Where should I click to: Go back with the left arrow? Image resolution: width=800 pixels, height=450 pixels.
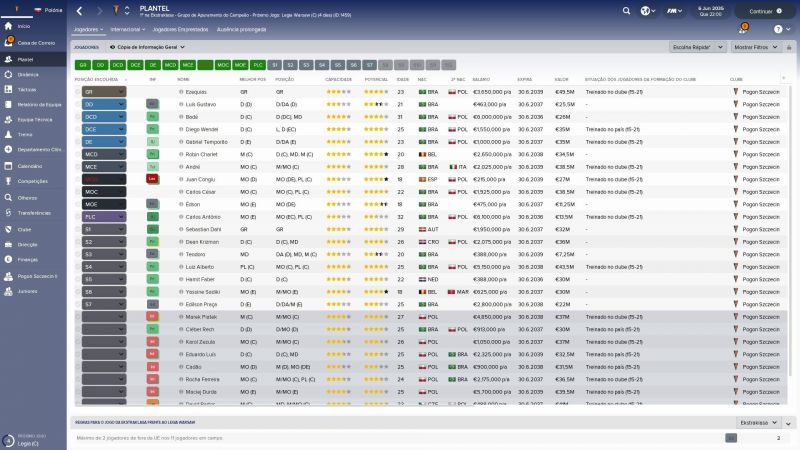tap(78, 11)
